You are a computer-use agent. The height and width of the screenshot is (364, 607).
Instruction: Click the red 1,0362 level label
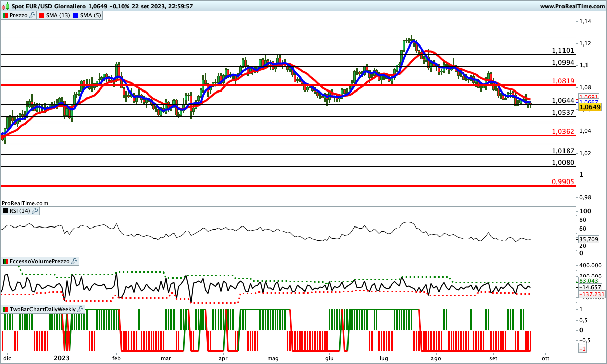563,131
